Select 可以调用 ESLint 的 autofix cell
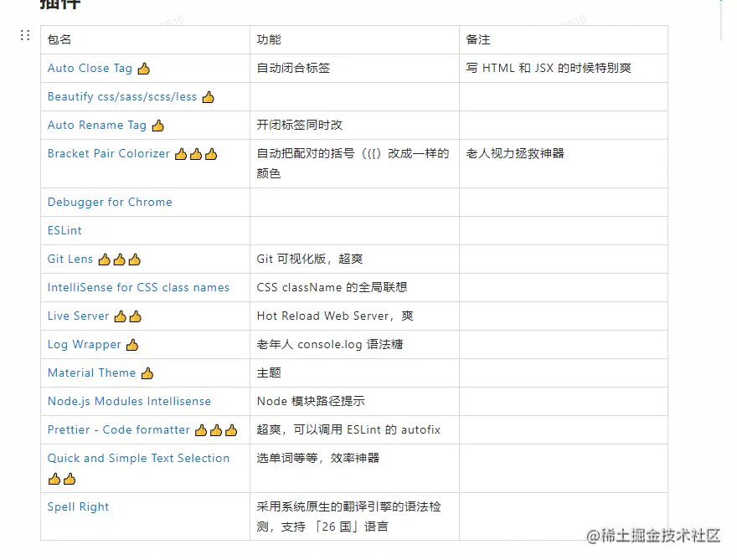 (x=354, y=430)
